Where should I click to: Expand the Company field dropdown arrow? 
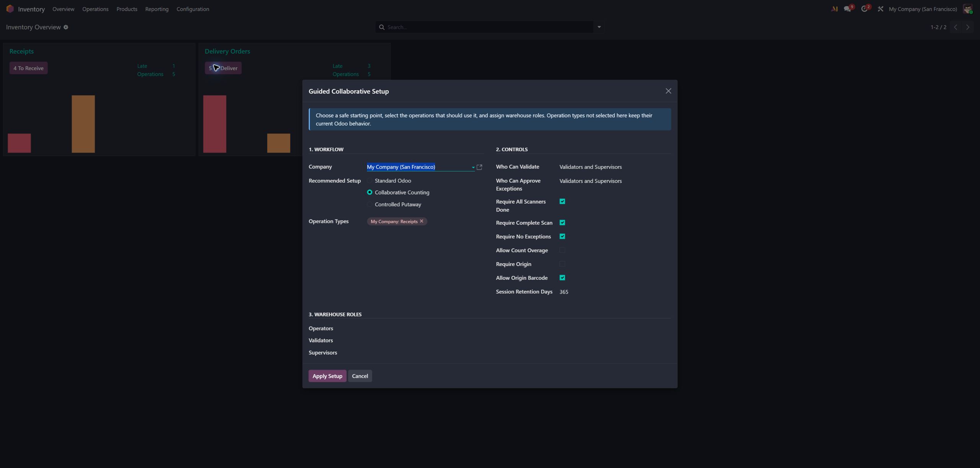pos(473,167)
